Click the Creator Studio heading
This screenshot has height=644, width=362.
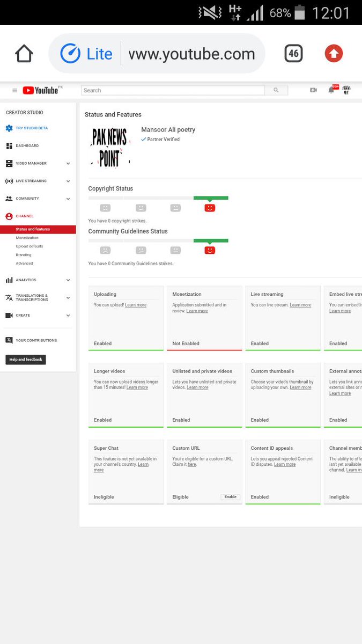(25, 113)
